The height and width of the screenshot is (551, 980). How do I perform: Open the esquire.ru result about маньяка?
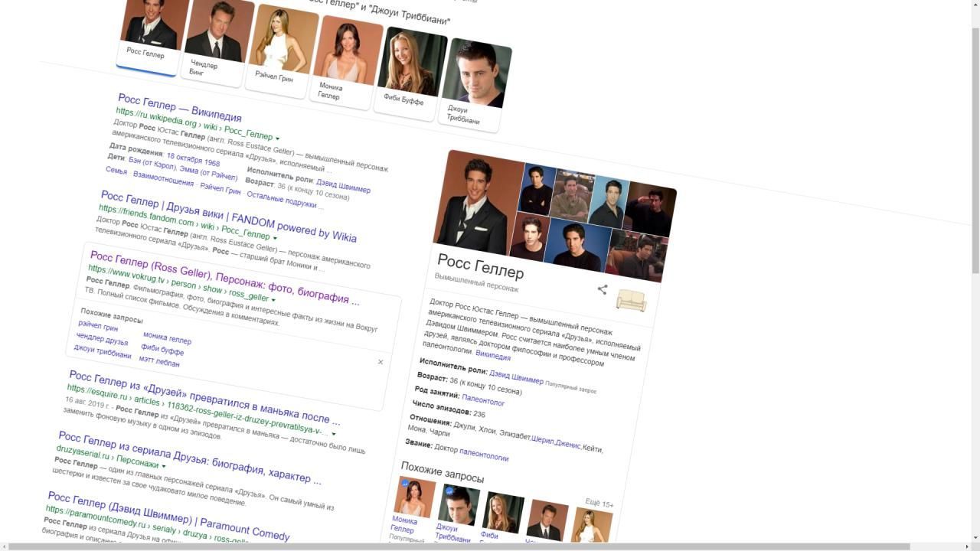tap(204, 398)
